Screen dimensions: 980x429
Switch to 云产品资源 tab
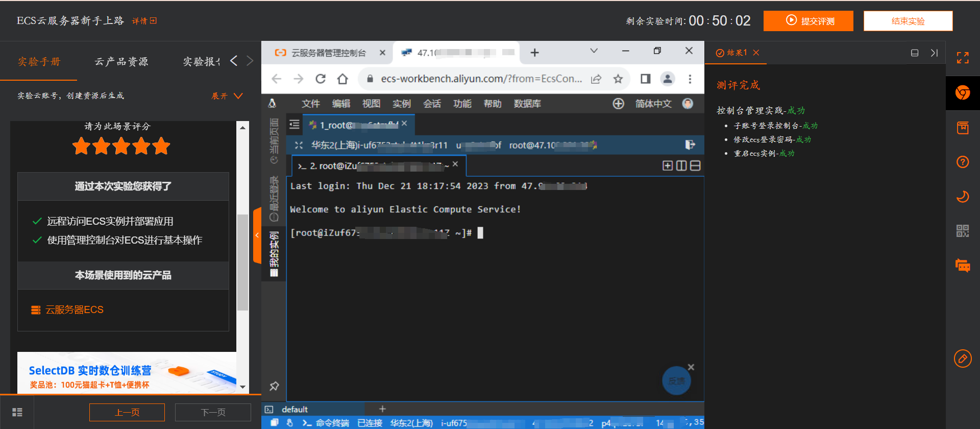(x=121, y=62)
